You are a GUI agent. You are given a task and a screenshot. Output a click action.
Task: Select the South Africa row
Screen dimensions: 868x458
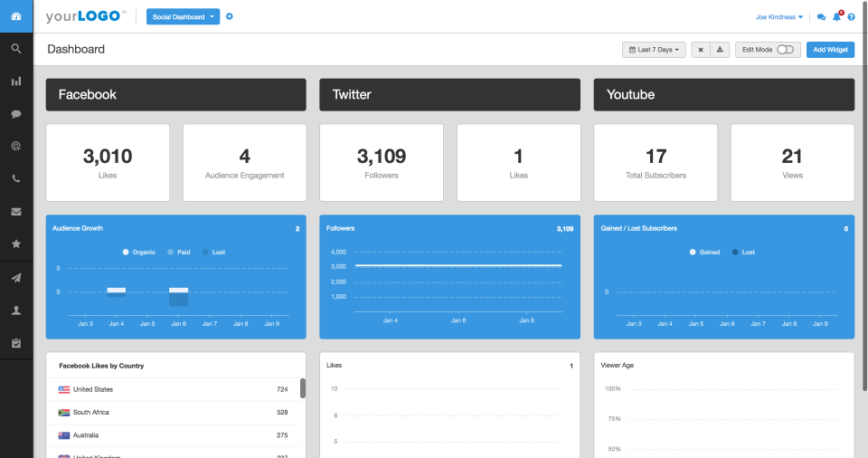[174, 413]
